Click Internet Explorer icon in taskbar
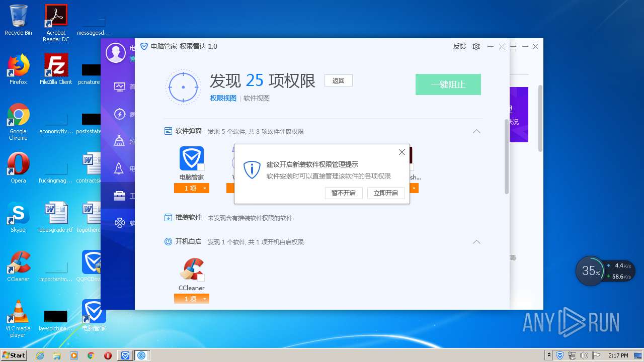The width and height of the screenshot is (644, 362). click(40, 355)
